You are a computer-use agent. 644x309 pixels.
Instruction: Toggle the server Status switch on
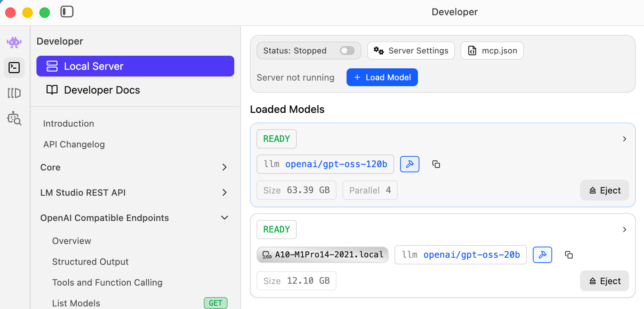click(x=347, y=51)
